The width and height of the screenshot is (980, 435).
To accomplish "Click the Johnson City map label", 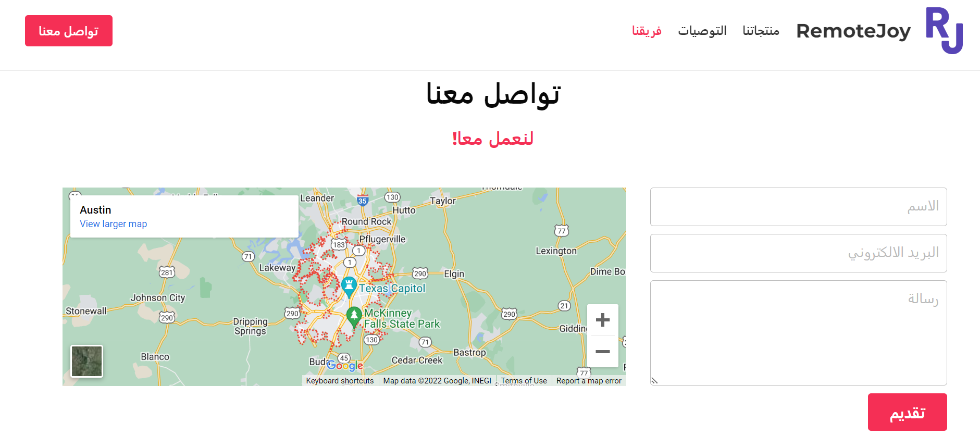I will point(157,297).
